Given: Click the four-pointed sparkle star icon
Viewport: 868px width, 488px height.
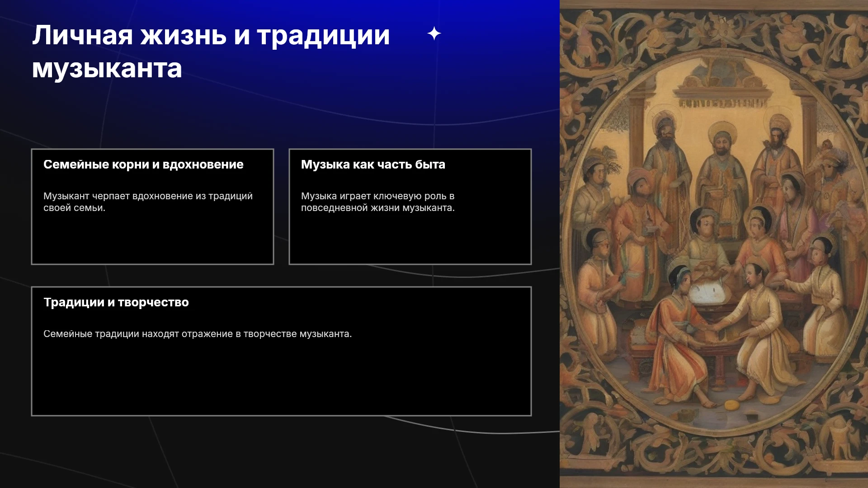Looking at the screenshot, I should point(434,33).
